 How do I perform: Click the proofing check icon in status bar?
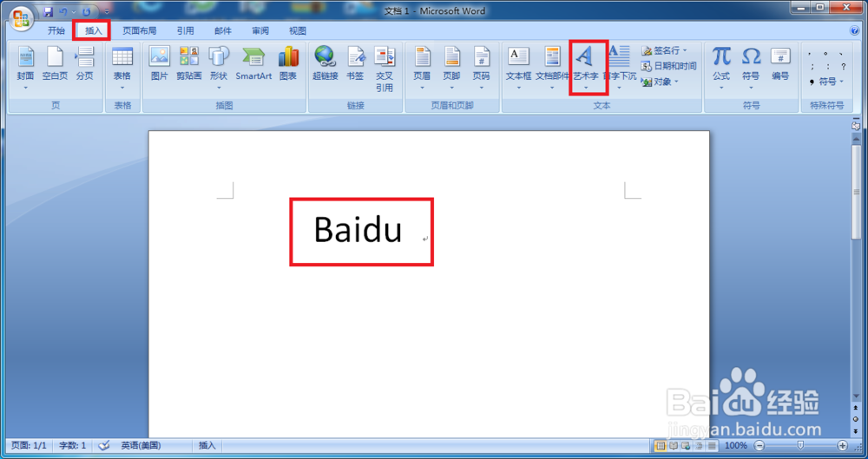(104, 445)
